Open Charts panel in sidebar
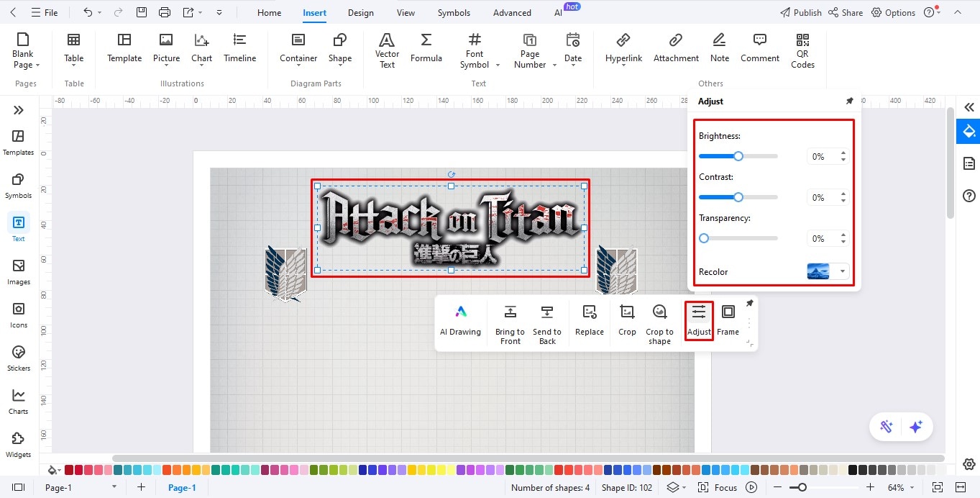 [x=19, y=402]
